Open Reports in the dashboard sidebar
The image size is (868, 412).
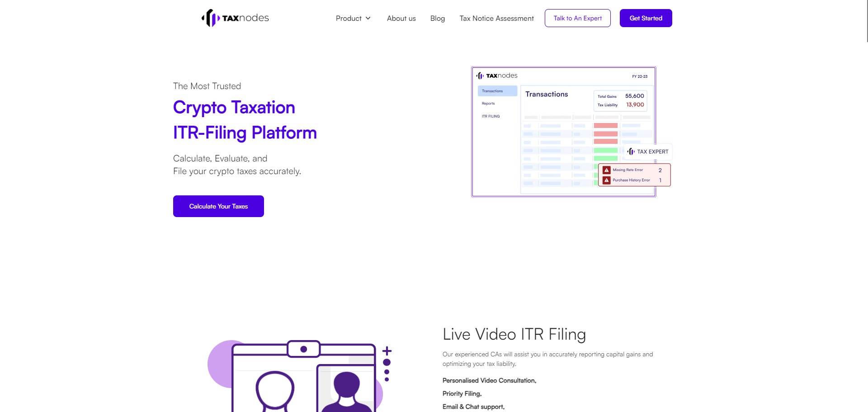(488, 103)
